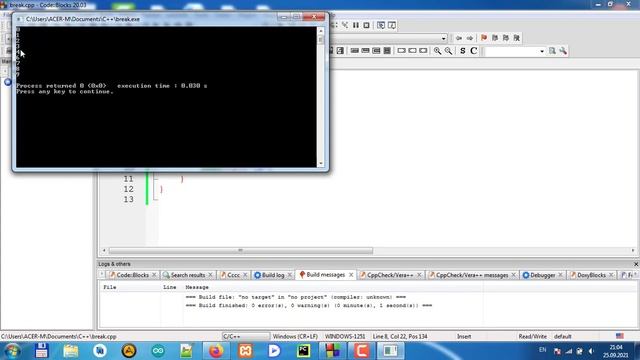Switch to the CppCheck/Vera++ tab
The height and width of the screenshot is (360, 640).
click(x=390, y=275)
